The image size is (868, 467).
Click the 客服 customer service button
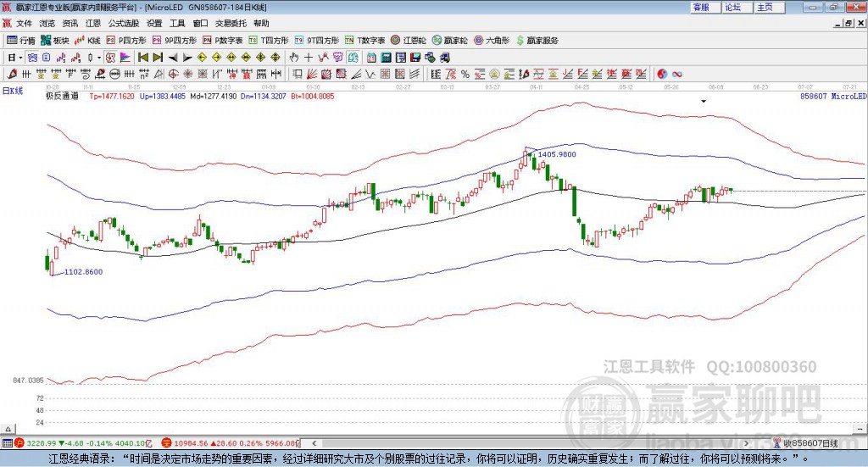704,7
